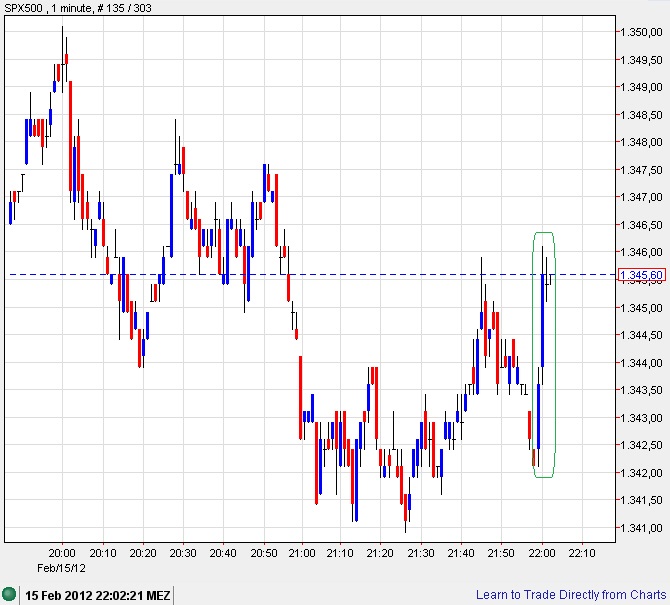Viewport: 670px width, 605px height.
Task: Click the 22:00 time axis label
Action: pos(542,553)
